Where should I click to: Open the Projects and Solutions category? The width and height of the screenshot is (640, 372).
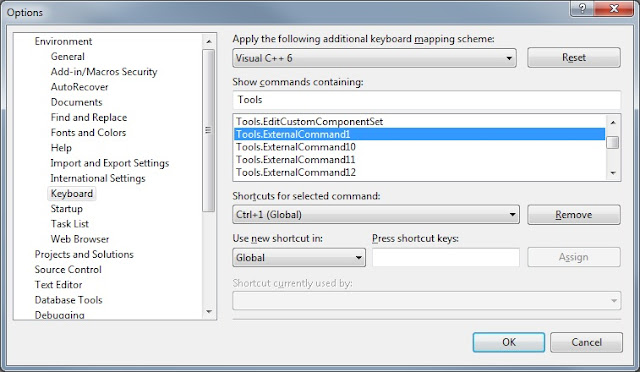(x=84, y=254)
